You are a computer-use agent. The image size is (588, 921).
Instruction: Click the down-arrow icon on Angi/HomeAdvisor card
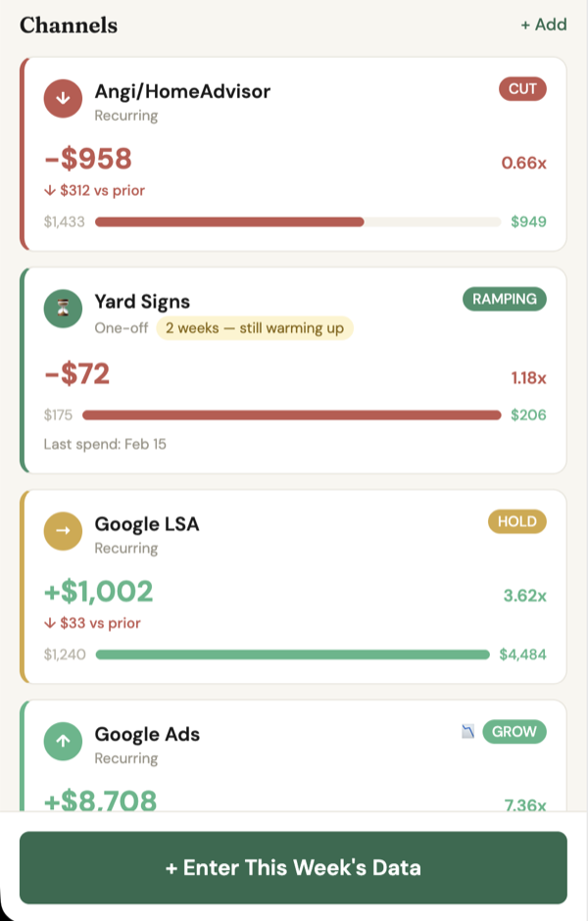pos(63,98)
